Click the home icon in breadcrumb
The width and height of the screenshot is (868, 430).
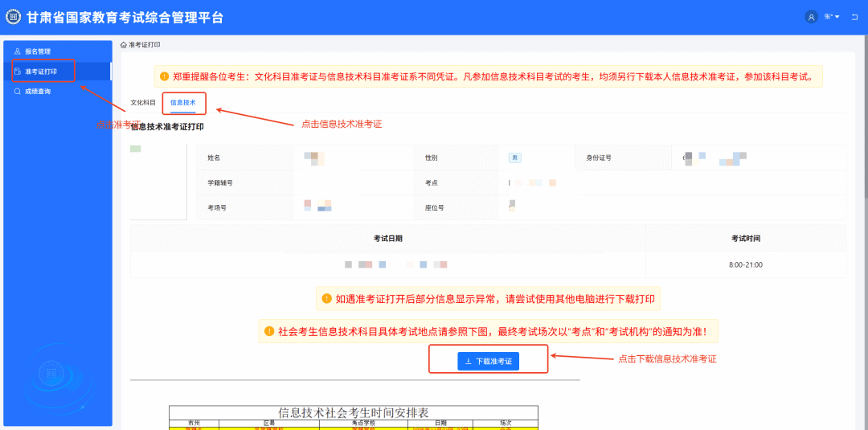[x=123, y=45]
